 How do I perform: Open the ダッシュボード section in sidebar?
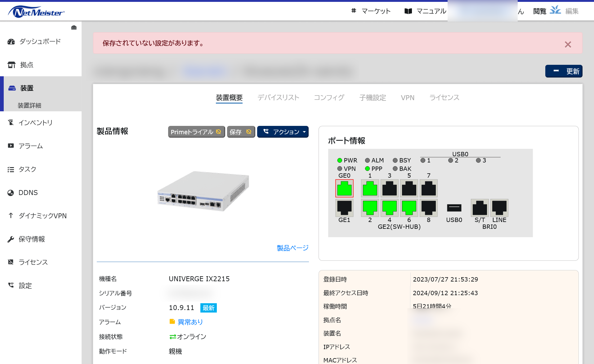(x=40, y=41)
